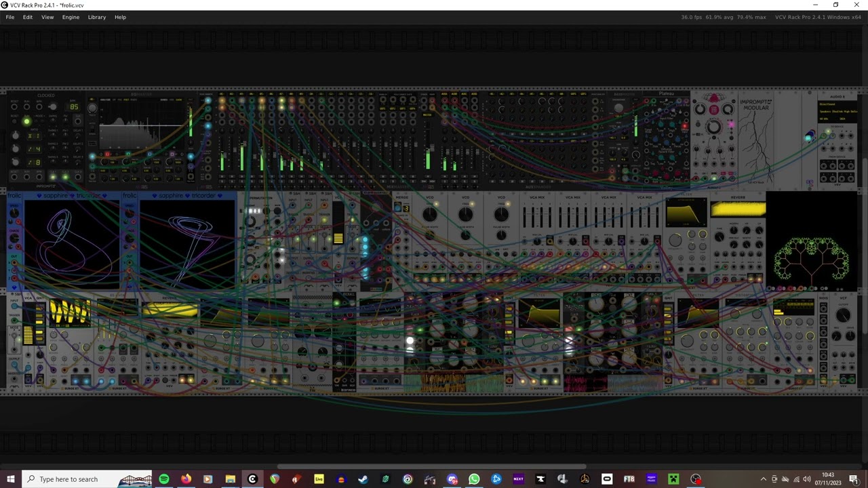Screen dimensions: 868x488
Task: Toggle the green EQ band button on EQMaster
Action: point(128,155)
